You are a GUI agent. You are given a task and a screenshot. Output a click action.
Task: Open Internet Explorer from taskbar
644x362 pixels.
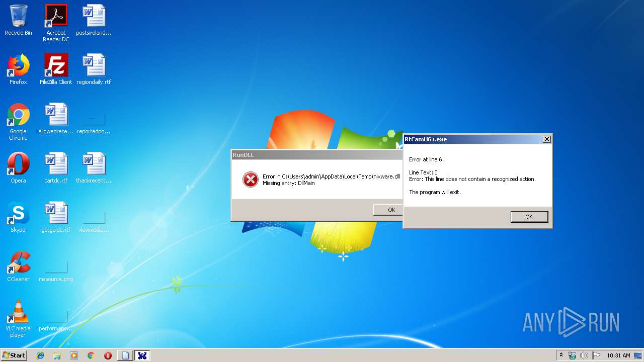[x=40, y=355]
